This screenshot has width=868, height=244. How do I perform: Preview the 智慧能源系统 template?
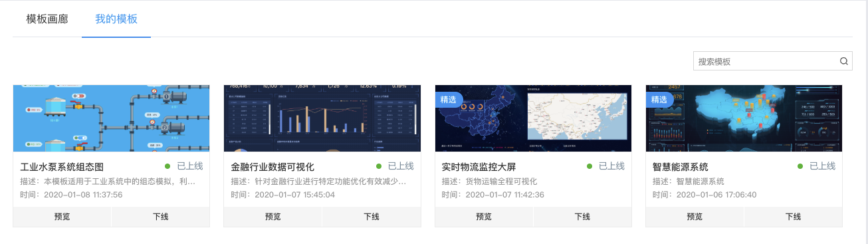tap(695, 217)
